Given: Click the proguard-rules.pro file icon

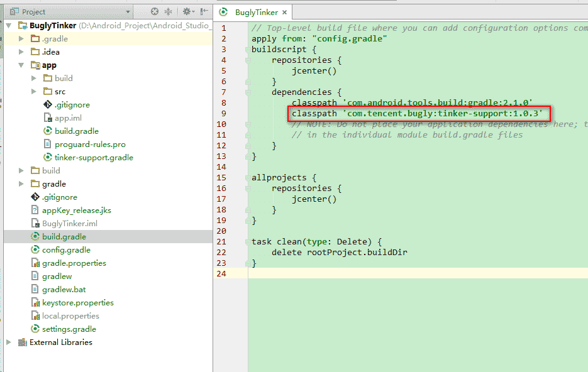Looking at the screenshot, I should click(48, 145).
